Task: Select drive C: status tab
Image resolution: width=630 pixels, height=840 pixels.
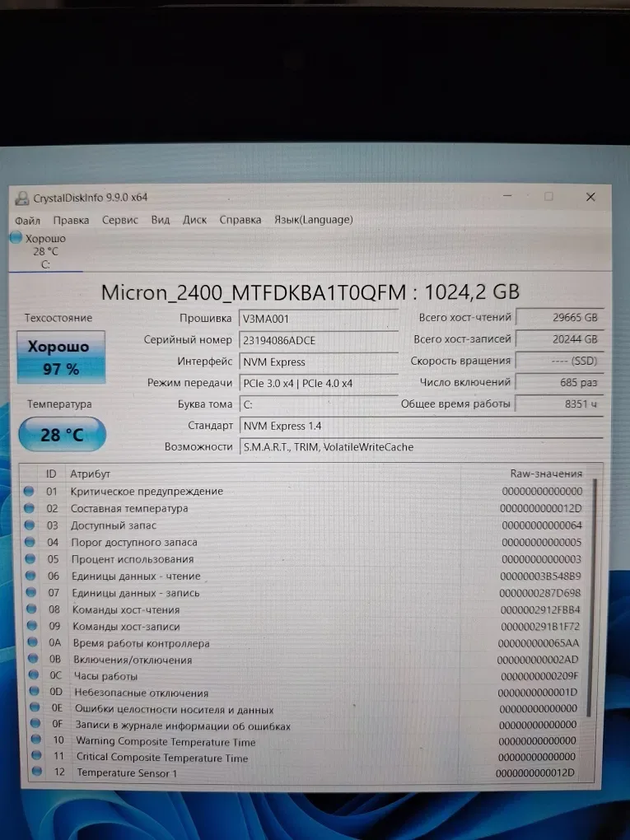Action: click(x=45, y=251)
